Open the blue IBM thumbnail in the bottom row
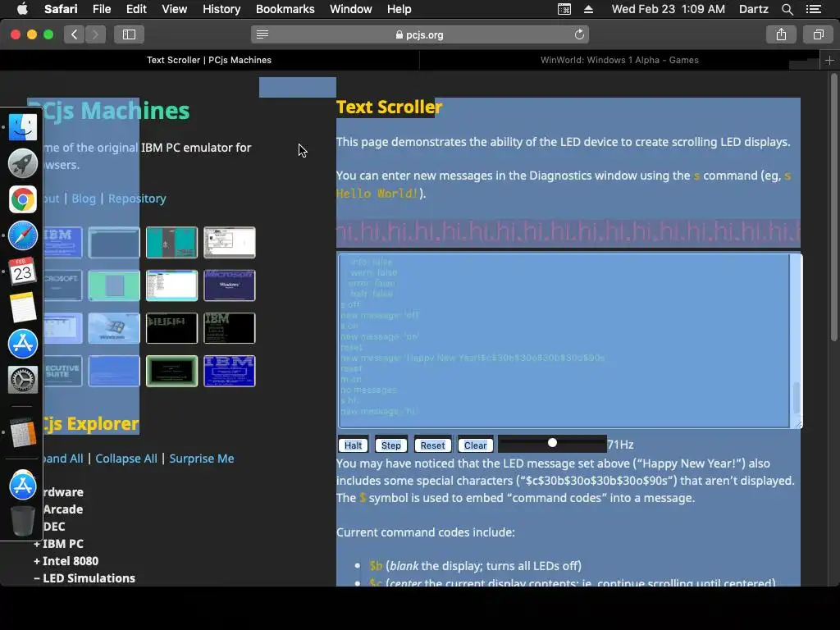 (x=230, y=372)
